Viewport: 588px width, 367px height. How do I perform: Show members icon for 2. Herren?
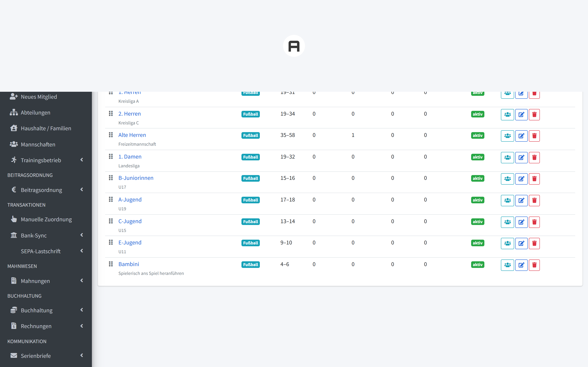[507, 114]
